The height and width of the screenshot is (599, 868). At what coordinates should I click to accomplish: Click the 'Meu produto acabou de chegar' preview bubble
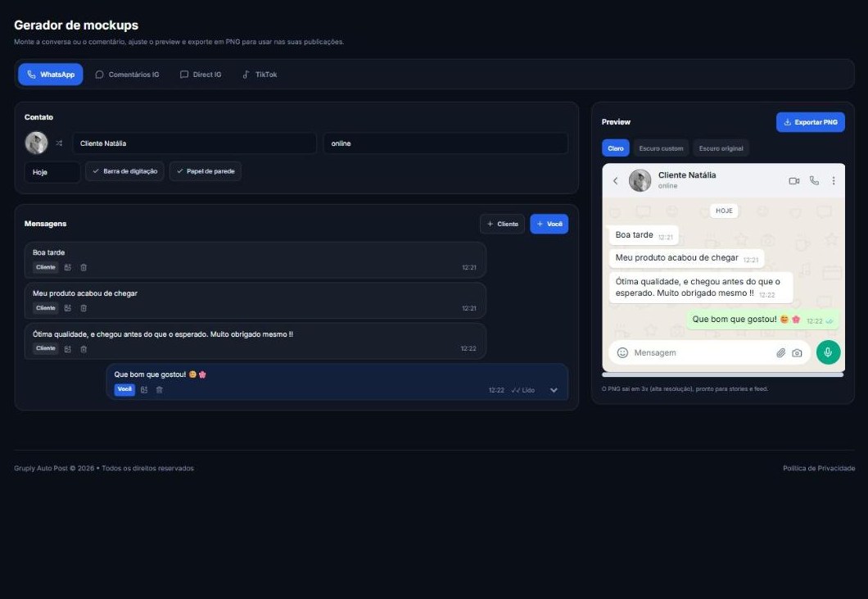(x=687, y=258)
